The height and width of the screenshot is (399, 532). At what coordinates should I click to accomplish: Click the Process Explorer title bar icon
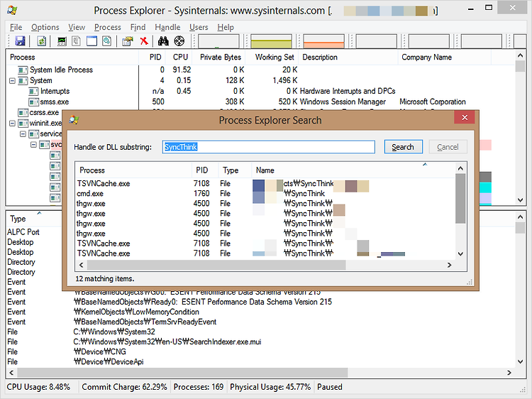[x=12, y=10]
